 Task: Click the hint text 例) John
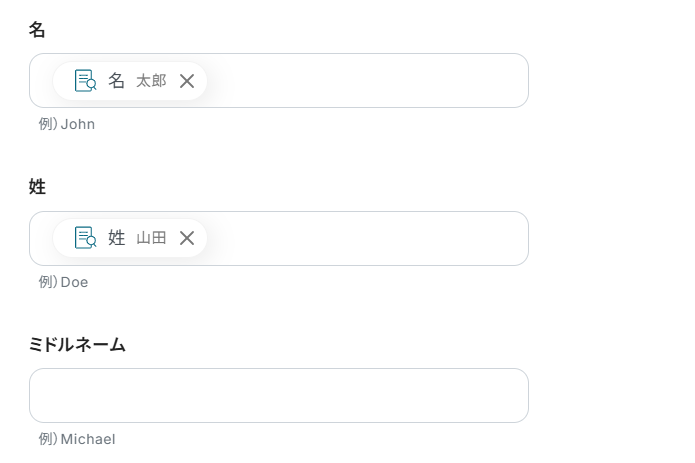[x=67, y=125]
